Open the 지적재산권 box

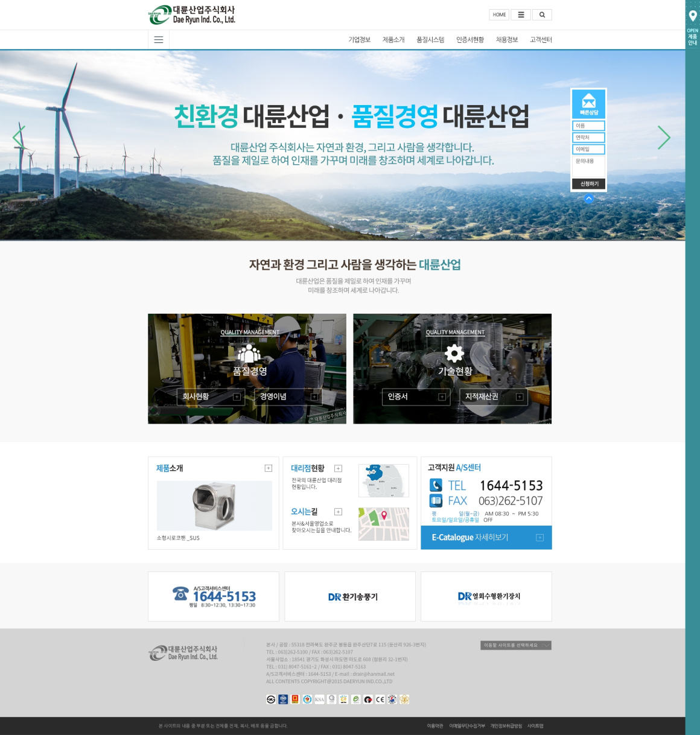tap(494, 396)
